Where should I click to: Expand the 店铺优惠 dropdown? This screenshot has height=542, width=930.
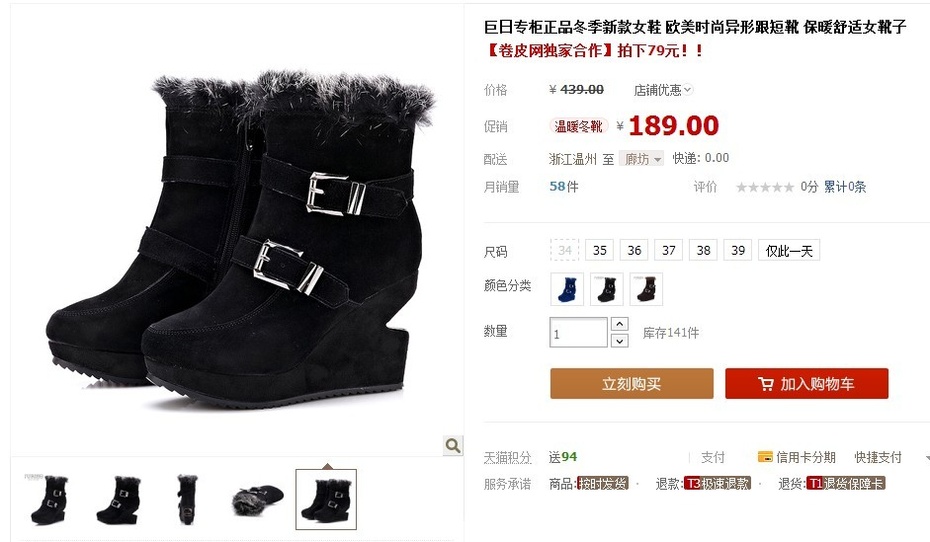pyautogui.click(x=663, y=90)
